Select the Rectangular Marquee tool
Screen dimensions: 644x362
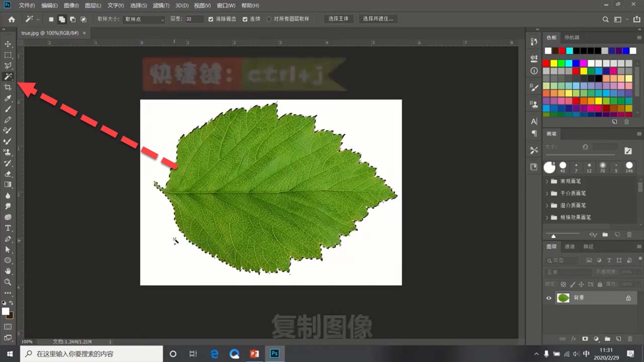[8, 55]
